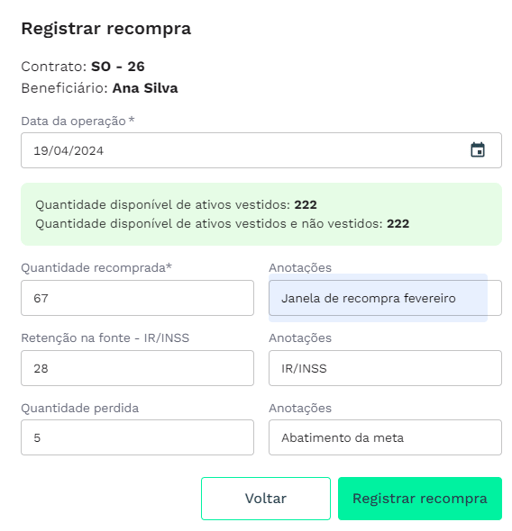
Task: Focus the Quantidade recomprada input with 67
Action: (137, 298)
